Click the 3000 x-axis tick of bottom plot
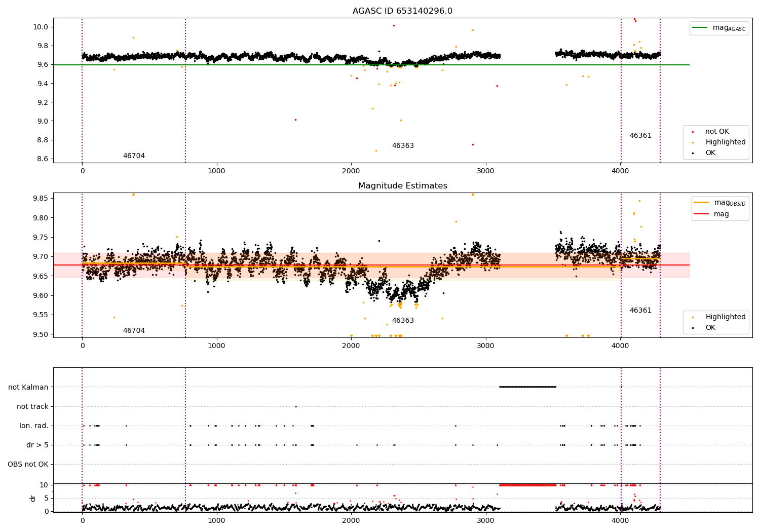This screenshot has width=760, height=532. pos(486,520)
